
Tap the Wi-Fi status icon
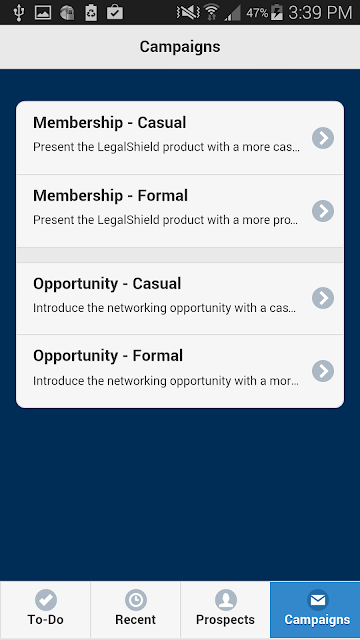(x=211, y=12)
